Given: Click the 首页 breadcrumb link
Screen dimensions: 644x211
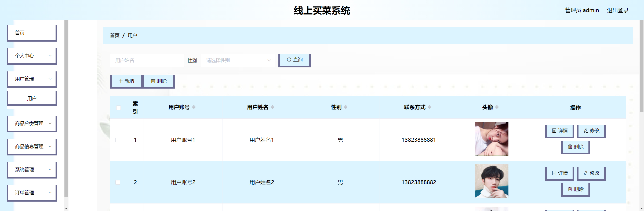Looking at the screenshot, I should 115,35.
